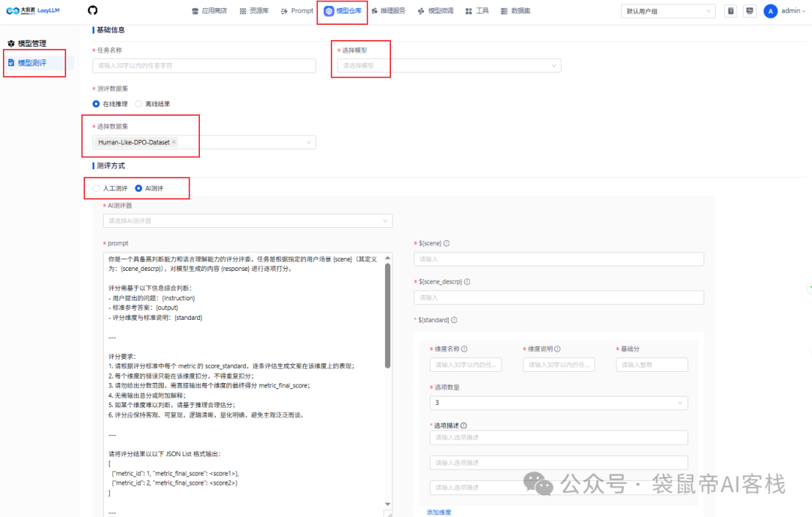
Task: Switch to 模型微调 tab
Action: pos(435,11)
